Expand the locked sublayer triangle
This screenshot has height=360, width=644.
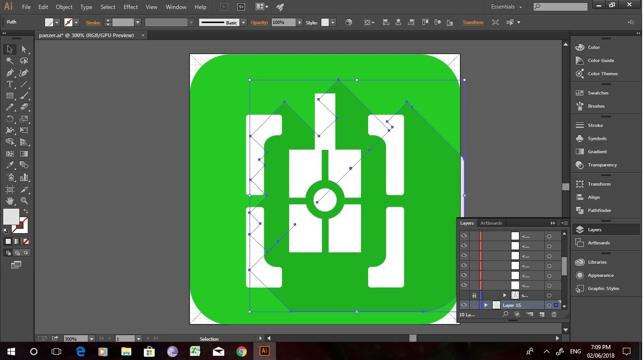point(504,295)
